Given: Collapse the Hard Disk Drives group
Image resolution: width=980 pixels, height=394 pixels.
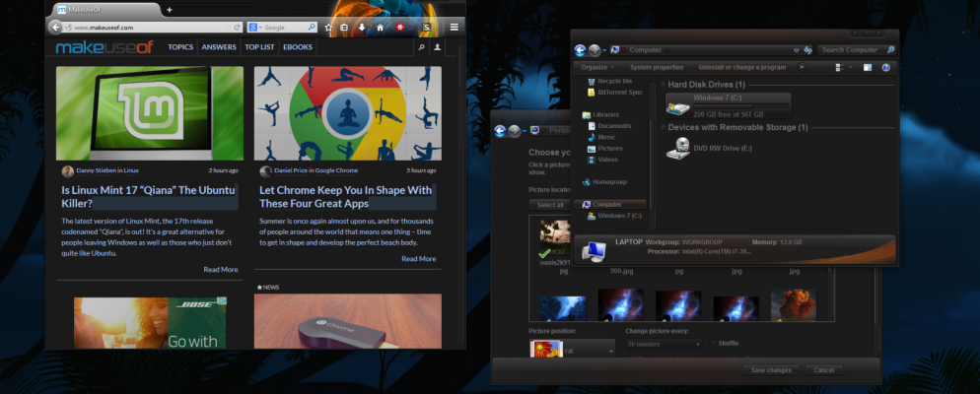Looking at the screenshot, I should pos(662,85).
